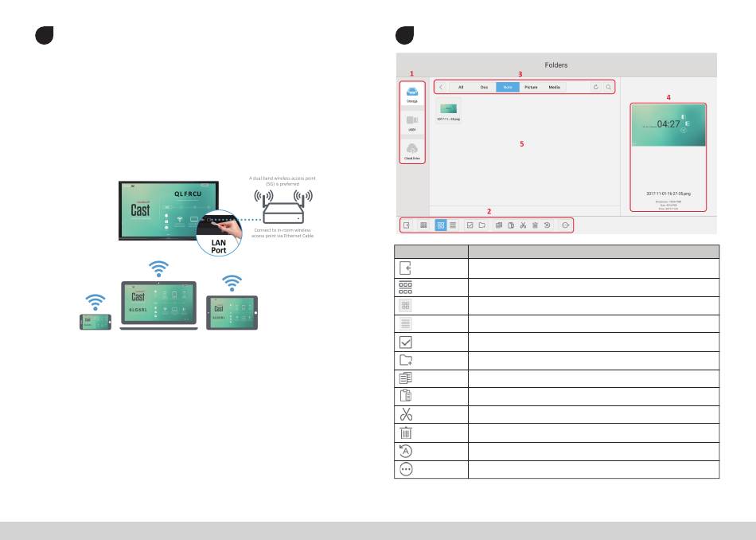756x540 pixels.
Task: Switch to the All tab
Action: tap(461, 88)
